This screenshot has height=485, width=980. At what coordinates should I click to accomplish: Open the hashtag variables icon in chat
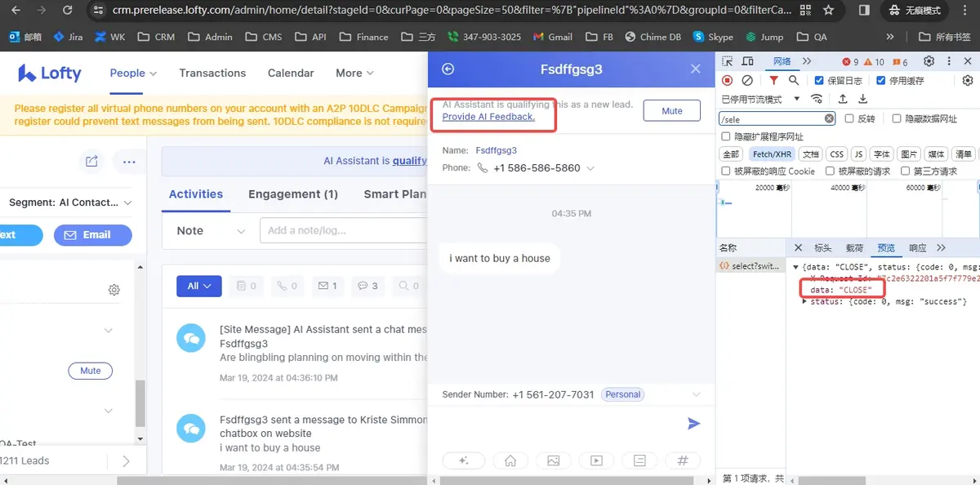[683, 461]
